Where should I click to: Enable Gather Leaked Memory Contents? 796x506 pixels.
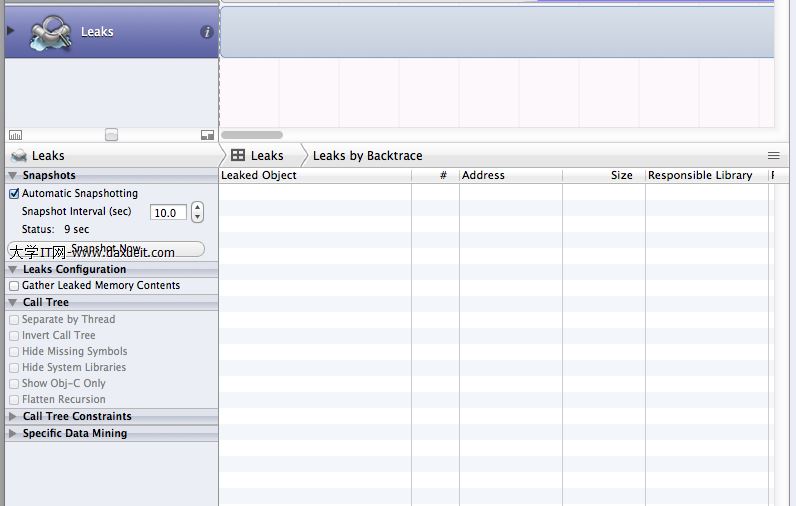(14, 286)
